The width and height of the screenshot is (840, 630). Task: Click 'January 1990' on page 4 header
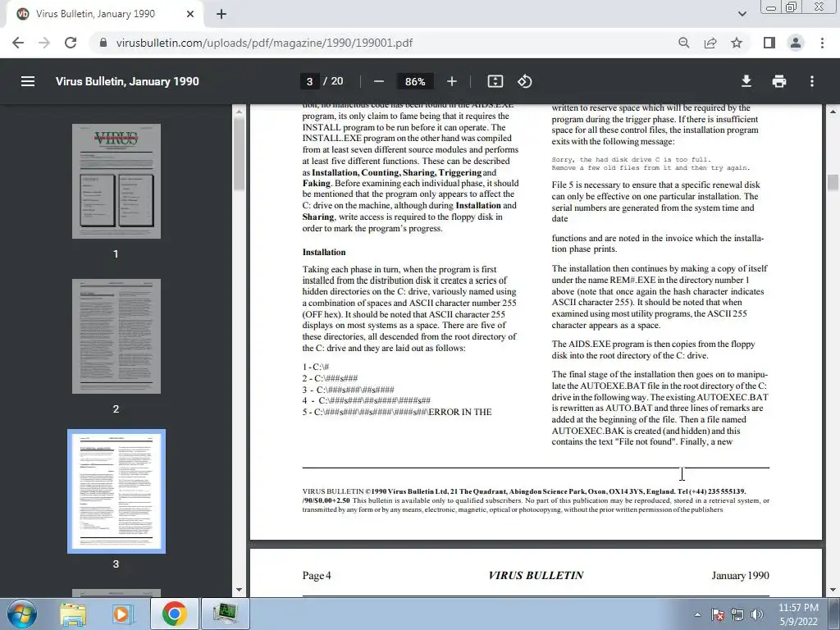point(740,575)
